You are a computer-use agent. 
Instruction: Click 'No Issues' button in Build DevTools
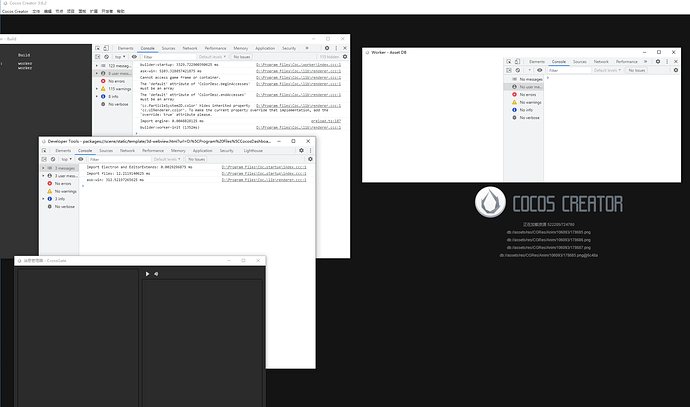(242, 57)
